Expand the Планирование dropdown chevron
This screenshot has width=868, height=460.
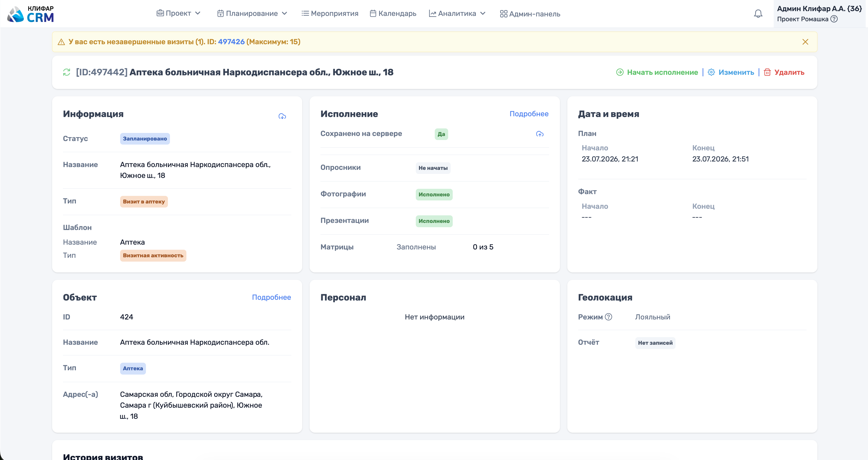click(284, 13)
